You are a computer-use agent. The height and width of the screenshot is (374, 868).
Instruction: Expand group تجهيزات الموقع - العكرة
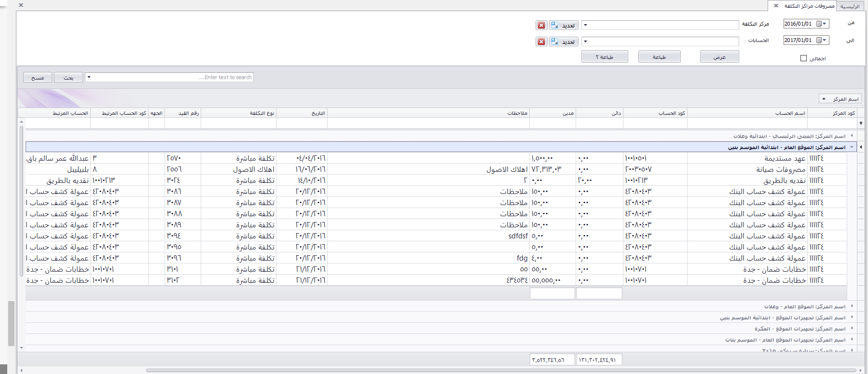(x=852, y=329)
